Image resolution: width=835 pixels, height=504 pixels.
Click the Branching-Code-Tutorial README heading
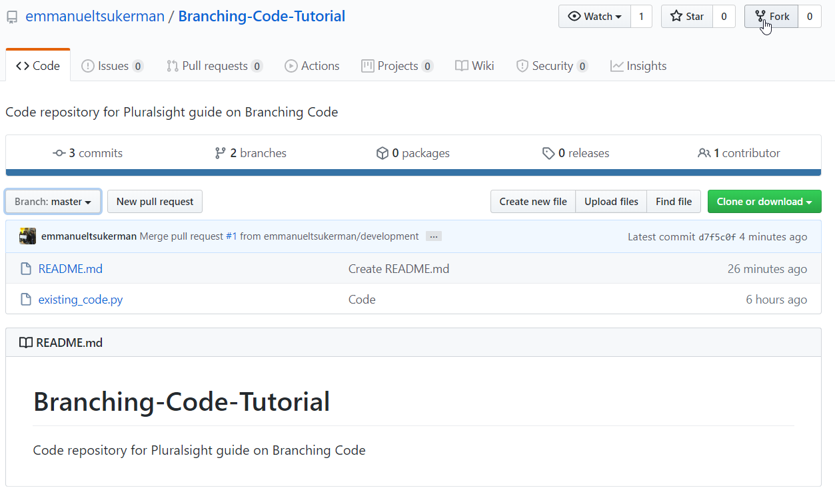(x=181, y=401)
